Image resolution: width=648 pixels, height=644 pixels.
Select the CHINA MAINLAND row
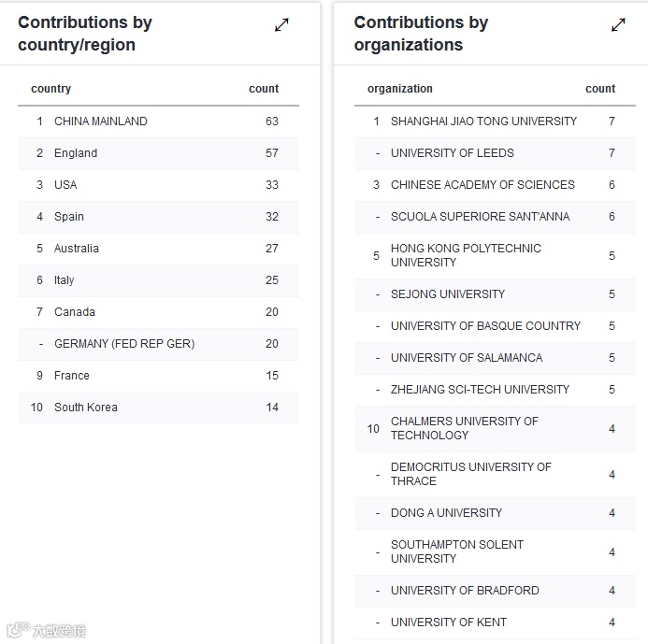click(101, 122)
